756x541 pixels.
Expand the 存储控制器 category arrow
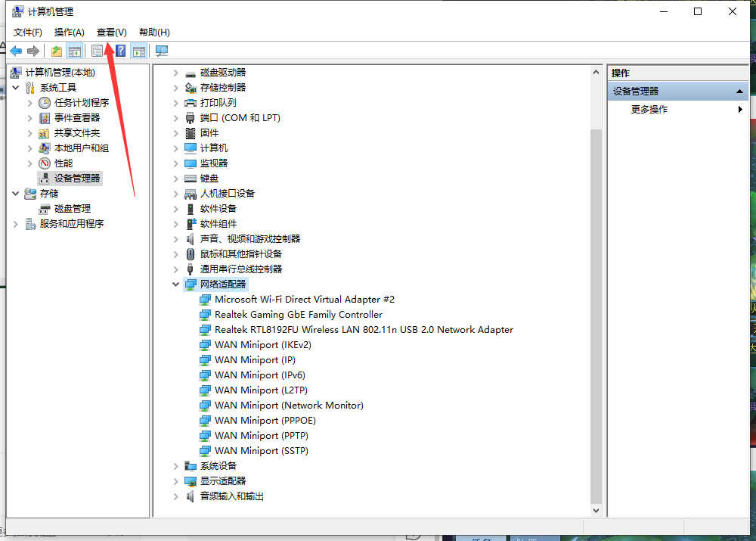[176, 88]
